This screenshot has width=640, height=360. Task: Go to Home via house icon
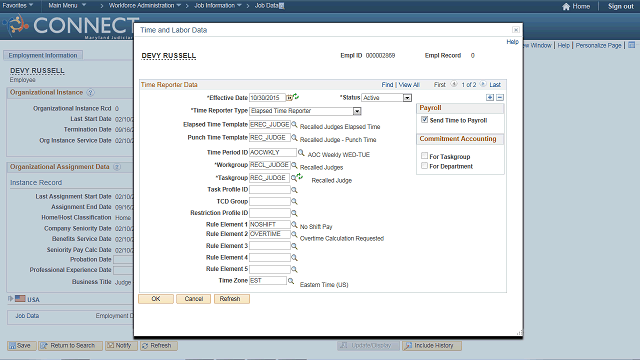pos(566,6)
